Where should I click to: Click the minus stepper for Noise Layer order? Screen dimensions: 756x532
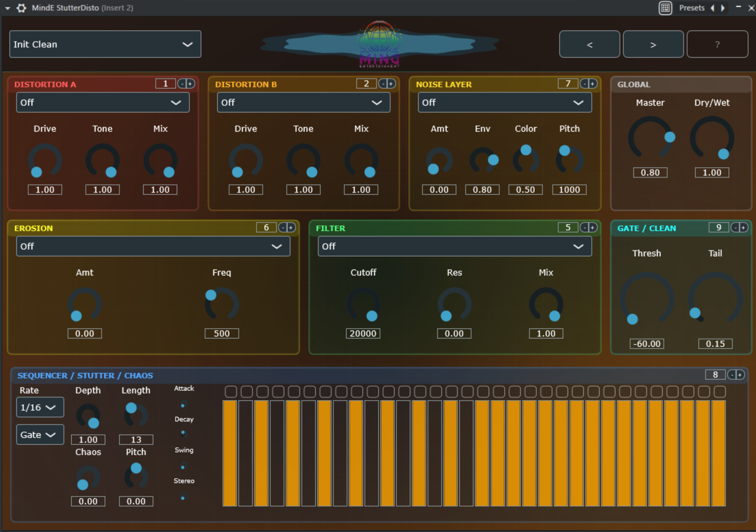584,84
